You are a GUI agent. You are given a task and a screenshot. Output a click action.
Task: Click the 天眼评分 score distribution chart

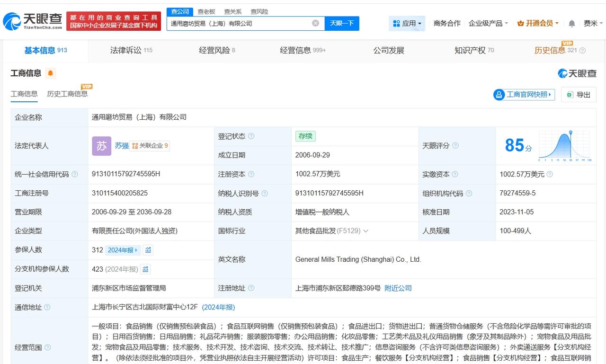pos(565,146)
